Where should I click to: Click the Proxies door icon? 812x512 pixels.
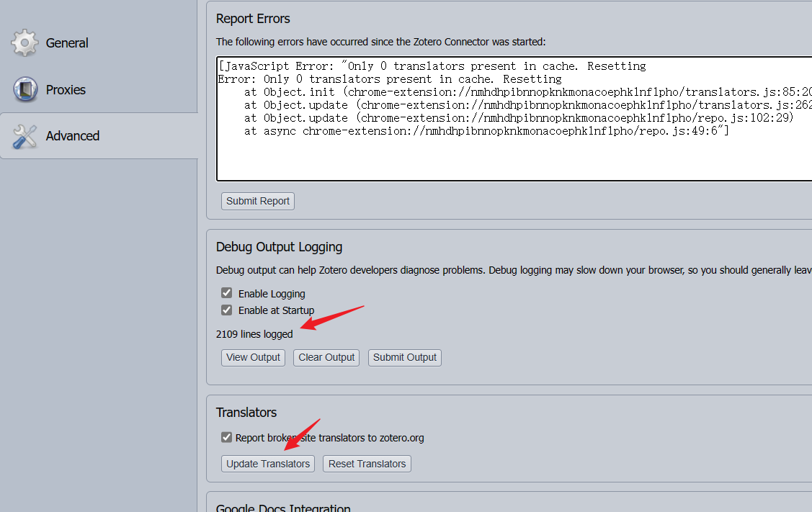click(25, 89)
